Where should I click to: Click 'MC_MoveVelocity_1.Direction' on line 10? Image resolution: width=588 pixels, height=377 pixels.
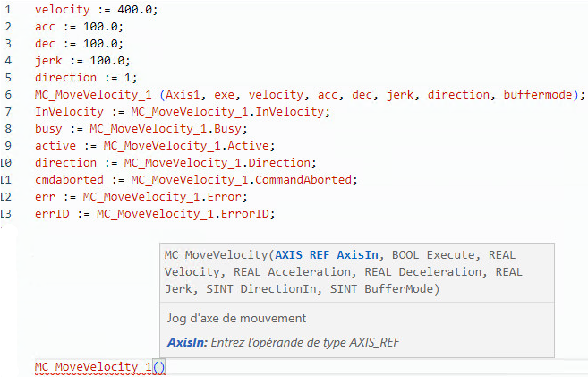[x=217, y=163]
